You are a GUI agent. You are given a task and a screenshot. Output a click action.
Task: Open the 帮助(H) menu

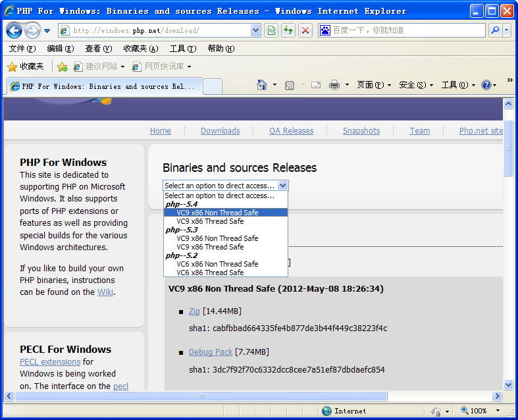pyautogui.click(x=221, y=49)
